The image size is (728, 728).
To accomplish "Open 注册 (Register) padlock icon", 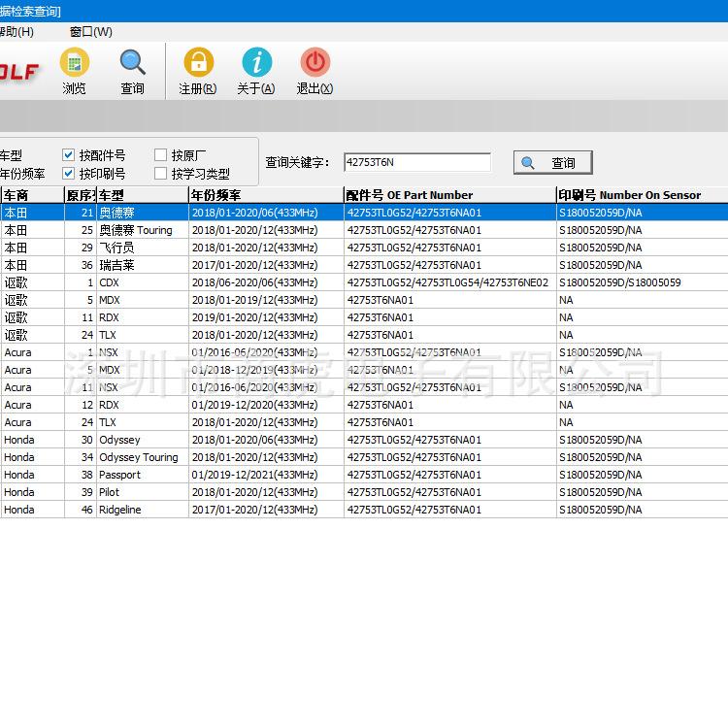I will (x=198, y=64).
